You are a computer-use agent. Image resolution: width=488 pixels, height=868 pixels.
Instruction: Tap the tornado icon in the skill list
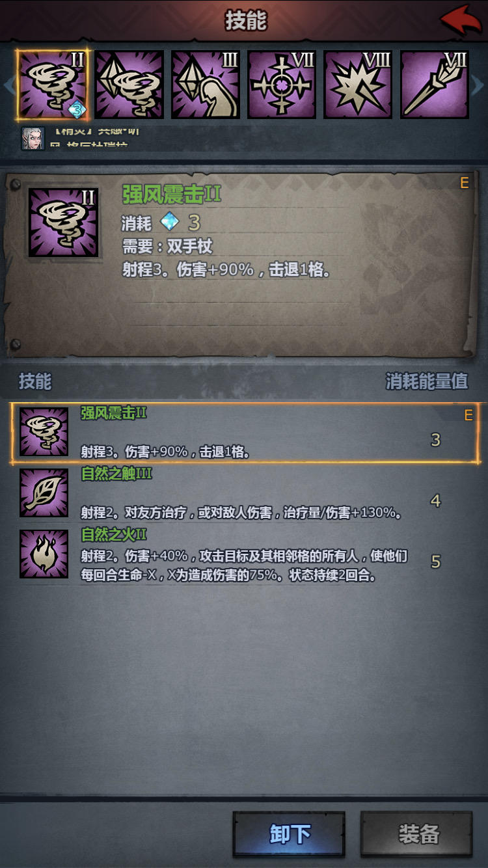[x=44, y=432]
